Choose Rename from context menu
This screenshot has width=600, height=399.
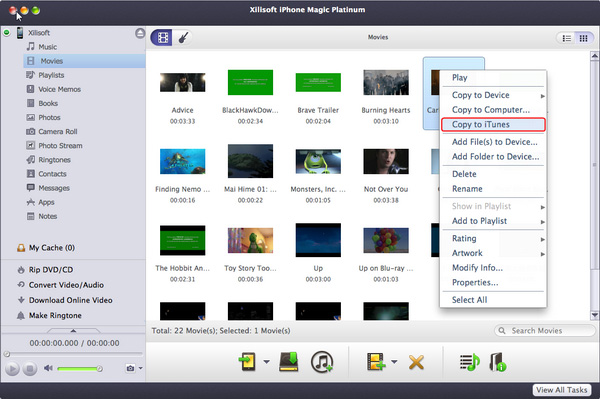point(493,189)
